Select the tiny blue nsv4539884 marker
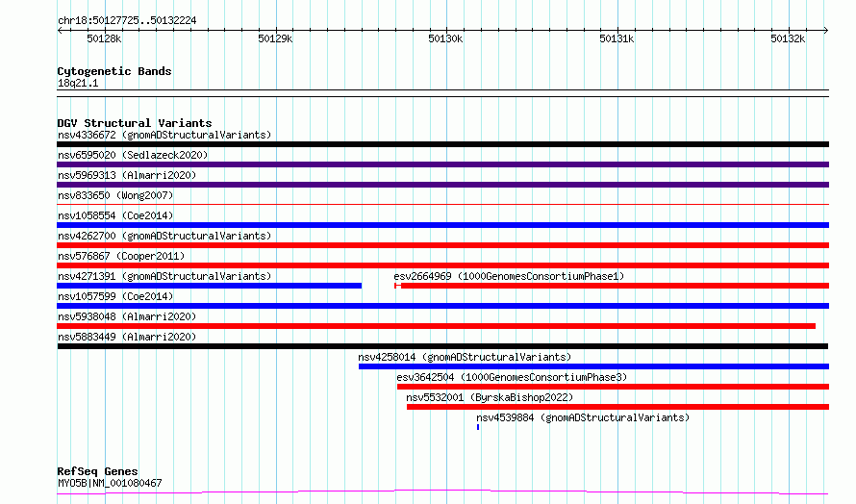 click(478, 428)
